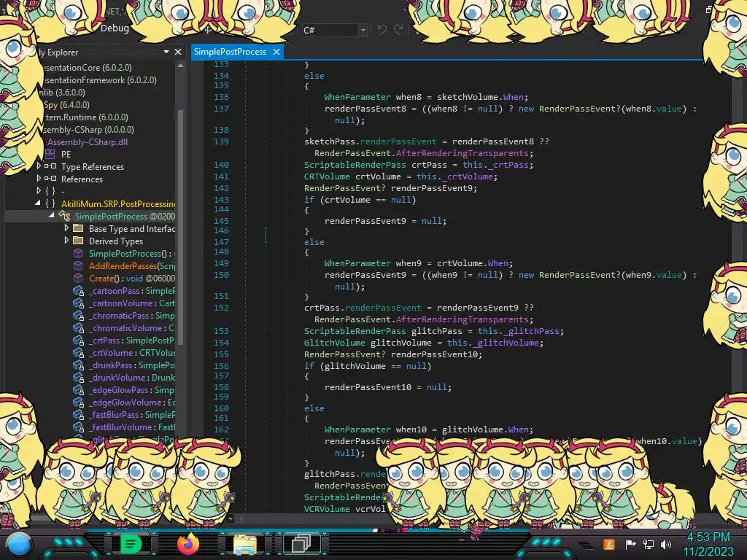
Task: Select the nlib (3.6.0.0) assembly row
Action: coord(63,93)
